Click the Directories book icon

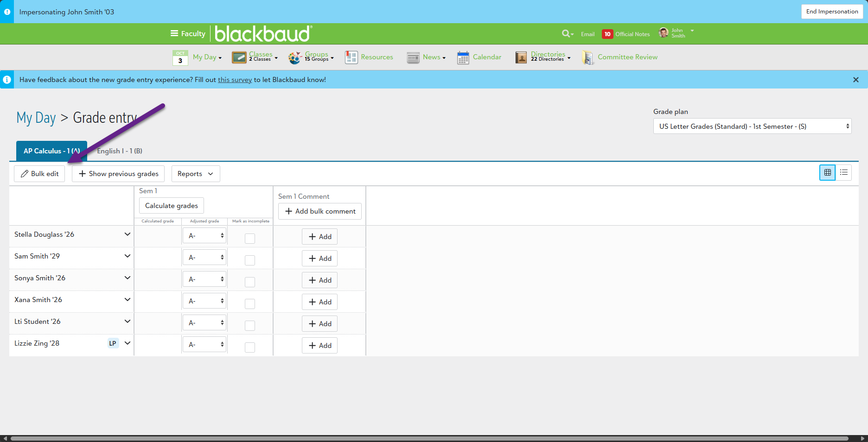point(521,57)
